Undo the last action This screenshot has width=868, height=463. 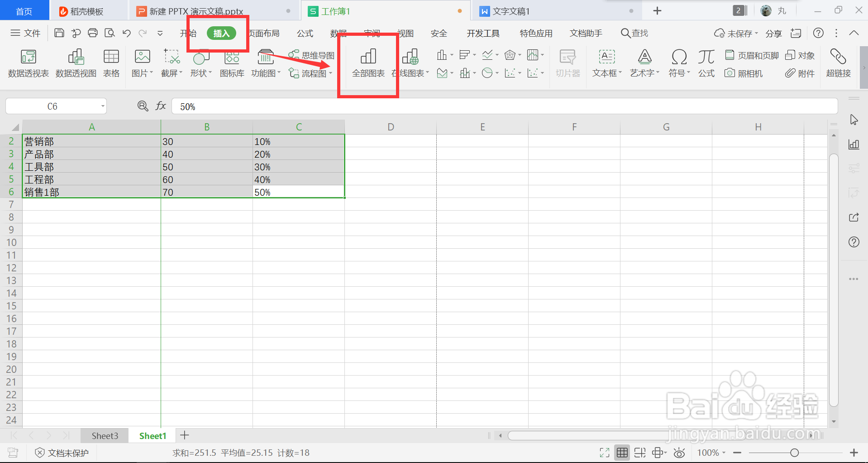point(126,33)
